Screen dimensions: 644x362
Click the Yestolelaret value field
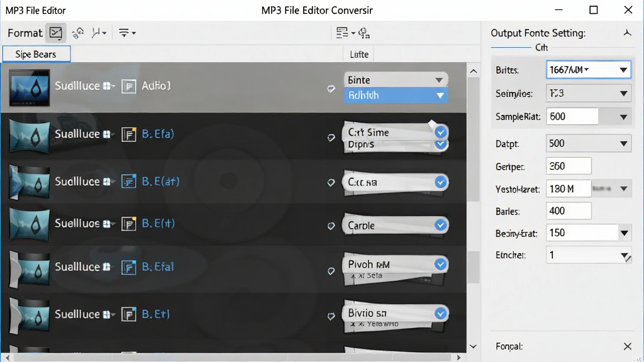[x=569, y=189]
